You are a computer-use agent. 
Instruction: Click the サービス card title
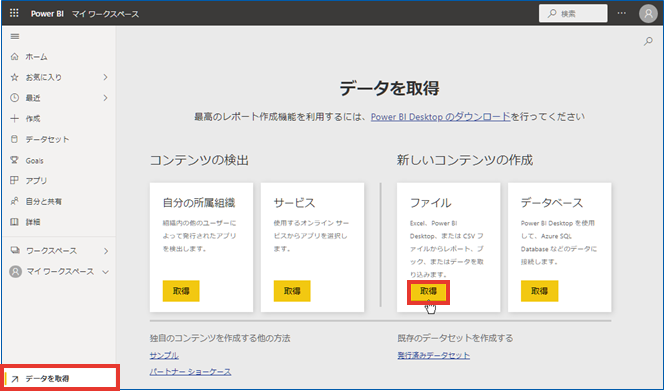(294, 203)
